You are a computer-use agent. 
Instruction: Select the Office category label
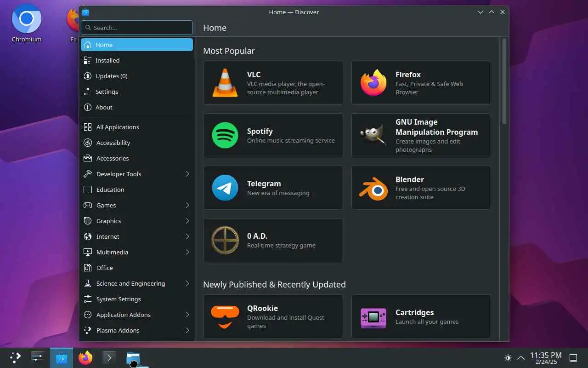point(105,268)
